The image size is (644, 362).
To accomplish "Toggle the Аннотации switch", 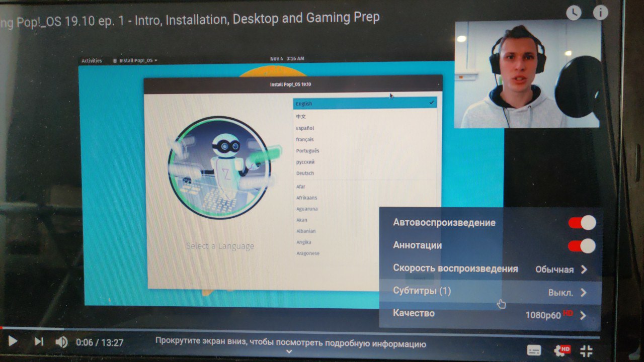I will (582, 246).
